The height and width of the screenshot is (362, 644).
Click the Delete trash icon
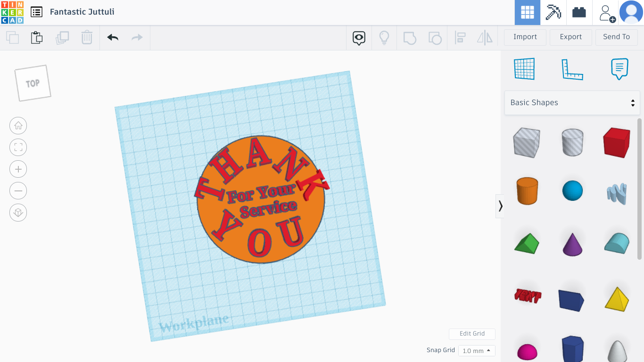(87, 37)
